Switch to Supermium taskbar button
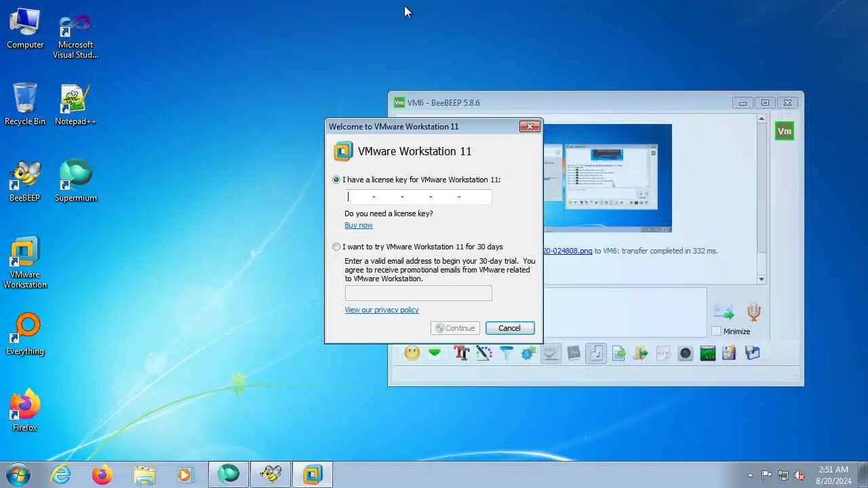The image size is (868, 488). click(x=229, y=474)
